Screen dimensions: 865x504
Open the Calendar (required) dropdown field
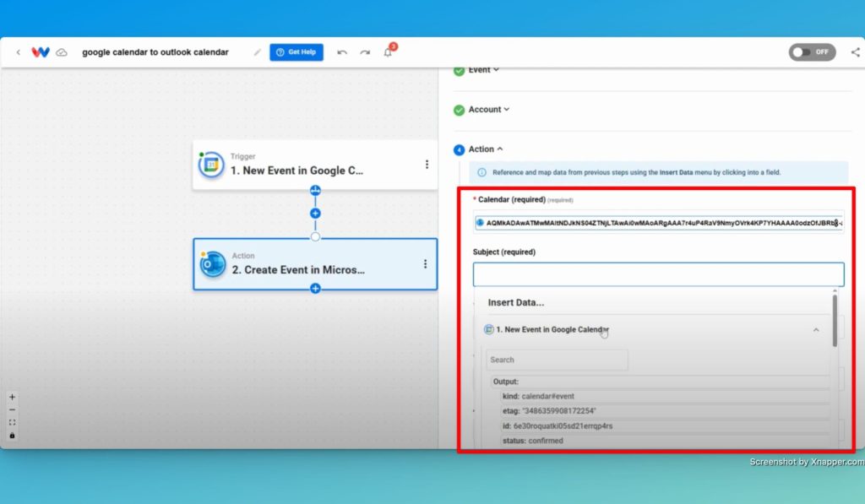pos(658,223)
